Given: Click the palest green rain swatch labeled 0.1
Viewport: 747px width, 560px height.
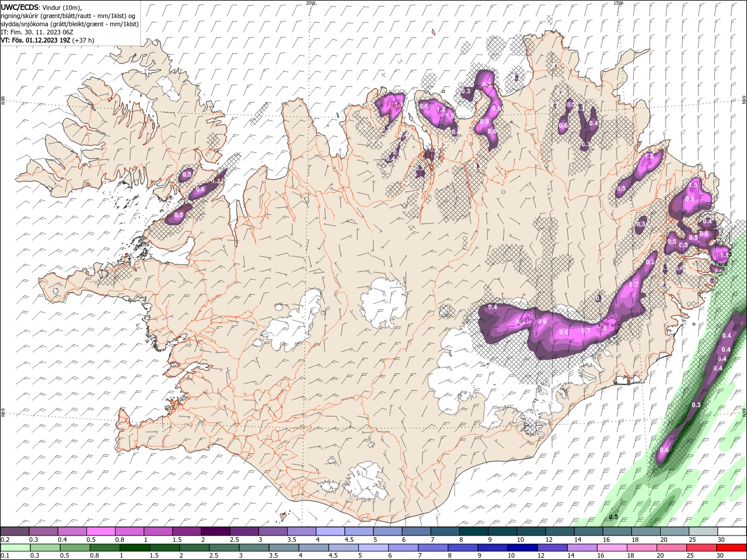Looking at the screenshot, I should pos(15,548).
